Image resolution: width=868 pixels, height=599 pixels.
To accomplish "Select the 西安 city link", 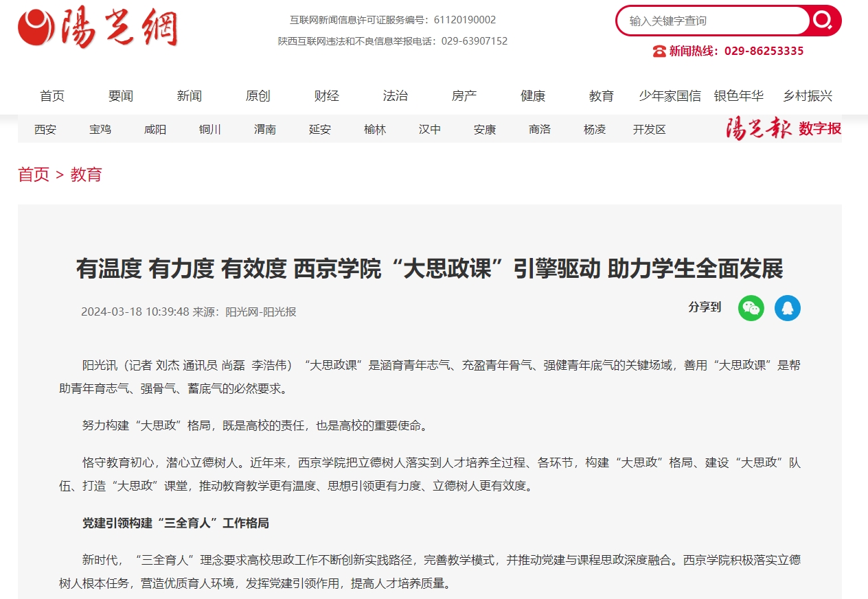I will point(45,129).
